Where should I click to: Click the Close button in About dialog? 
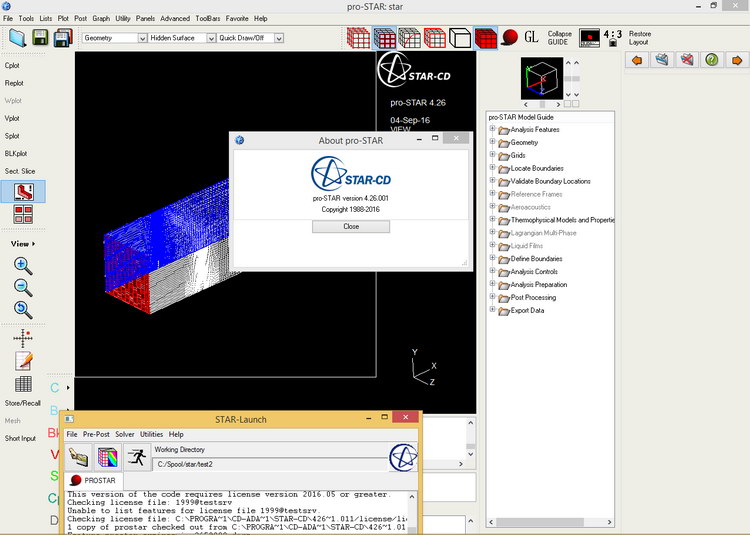pos(351,226)
